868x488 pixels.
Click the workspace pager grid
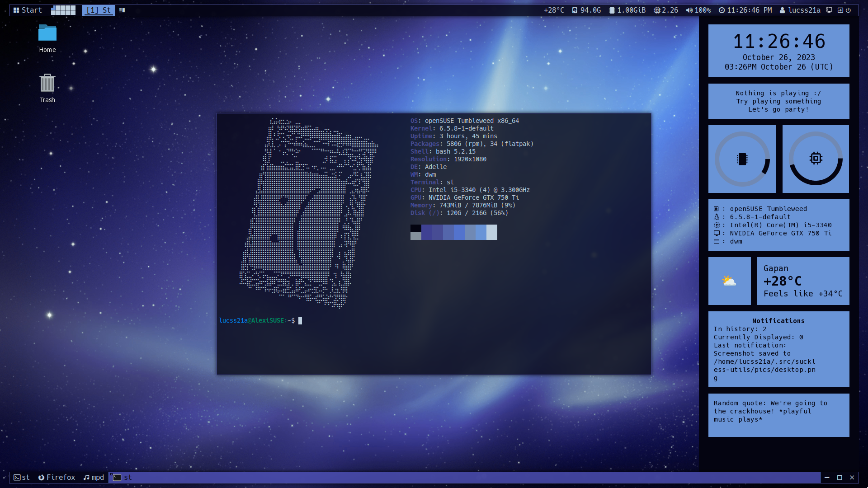pyautogui.click(x=63, y=10)
